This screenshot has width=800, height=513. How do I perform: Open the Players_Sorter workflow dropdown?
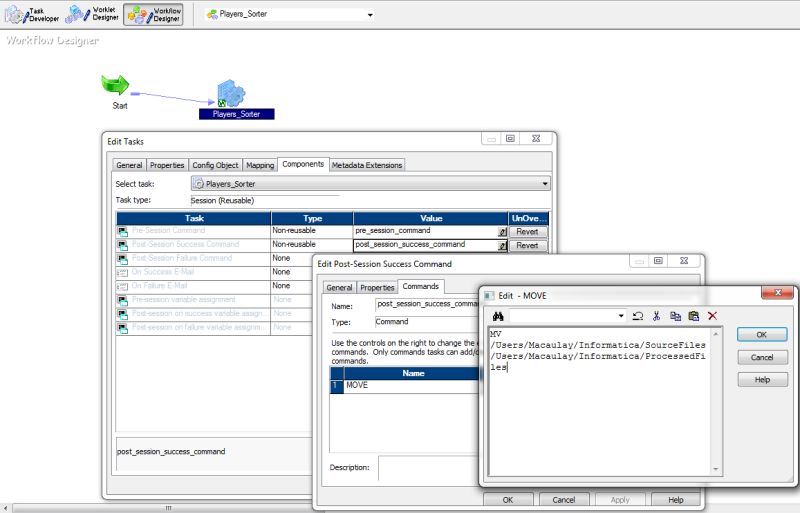[x=370, y=15]
